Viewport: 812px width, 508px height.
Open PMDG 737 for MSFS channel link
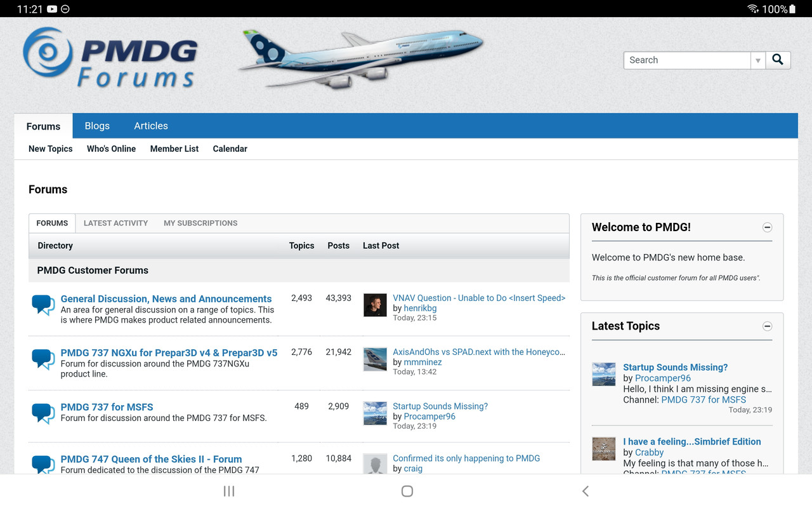[704, 399]
